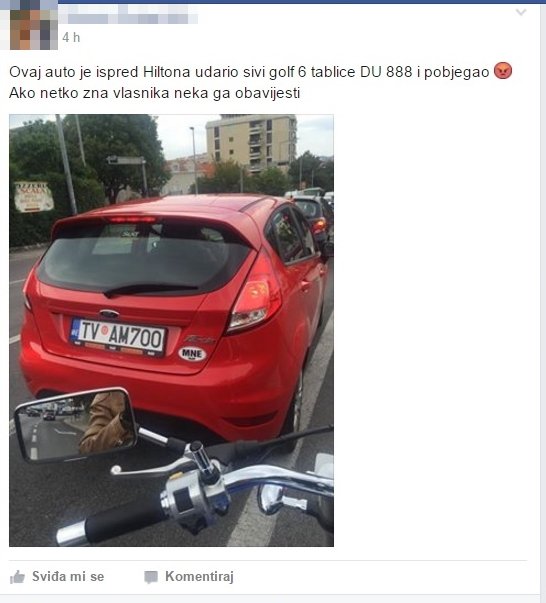The height and width of the screenshot is (603, 546).
Task: Click the 'Sviđa mi se' like button
Action: click(57, 576)
